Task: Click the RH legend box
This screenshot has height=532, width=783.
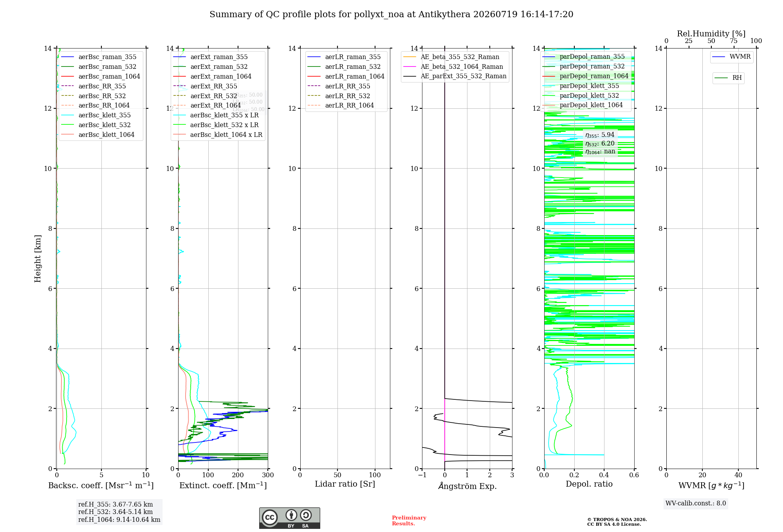Action: pyautogui.click(x=728, y=78)
